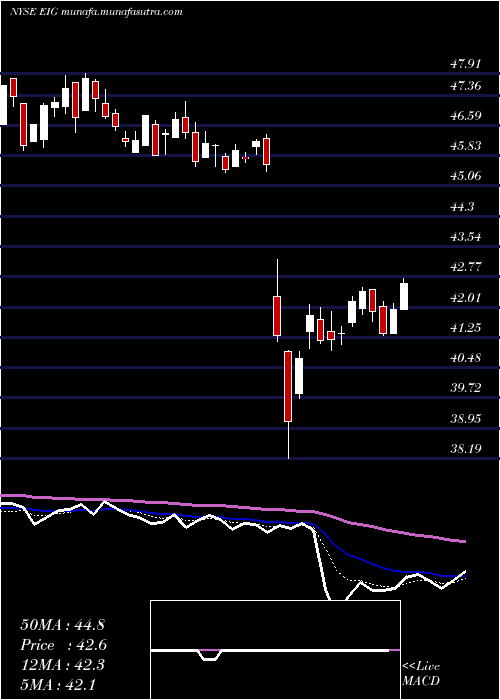This screenshot has height=700, width=500.
Task: Click the 42.77 price axis label
Action: point(466,267)
